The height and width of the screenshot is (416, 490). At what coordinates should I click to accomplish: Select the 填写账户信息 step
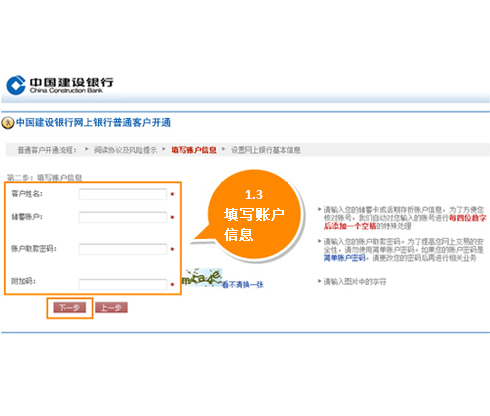194,150
